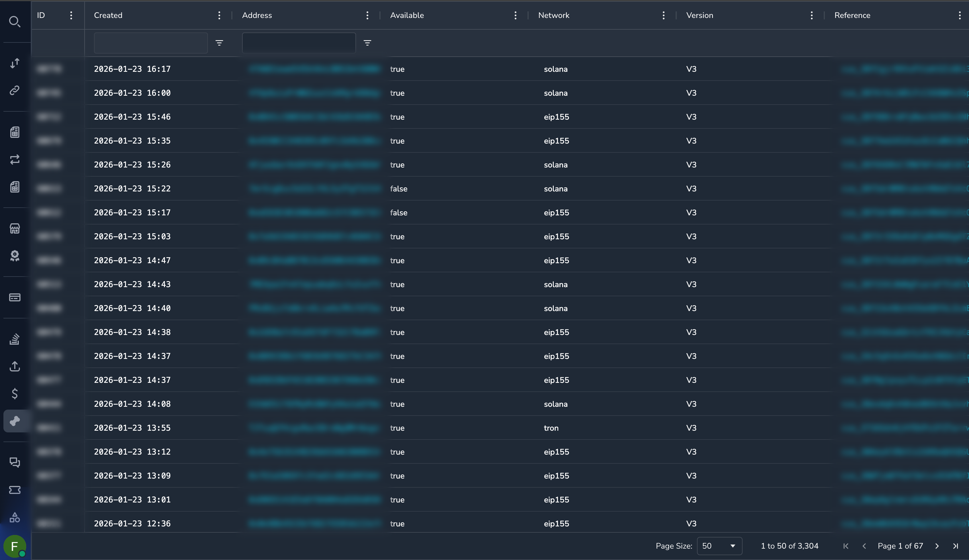
Task: Select the 2026-01-23 15:46 created cell
Action: (x=132, y=117)
